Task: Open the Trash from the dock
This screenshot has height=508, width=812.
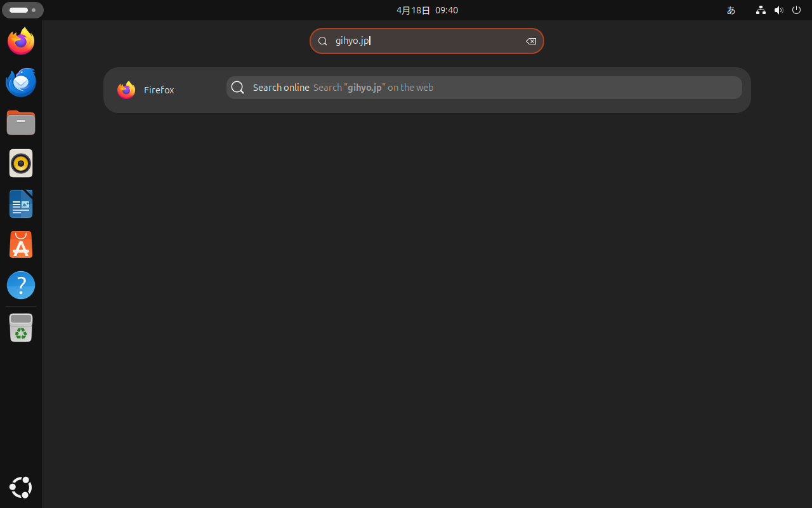Action: click(x=21, y=328)
